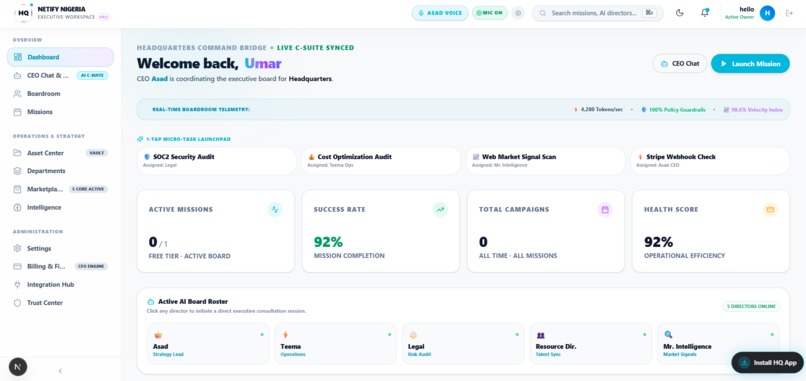Viewport: 806px width, 381px height.
Task: Click the Active Missions pulse icon
Action: (x=275, y=210)
